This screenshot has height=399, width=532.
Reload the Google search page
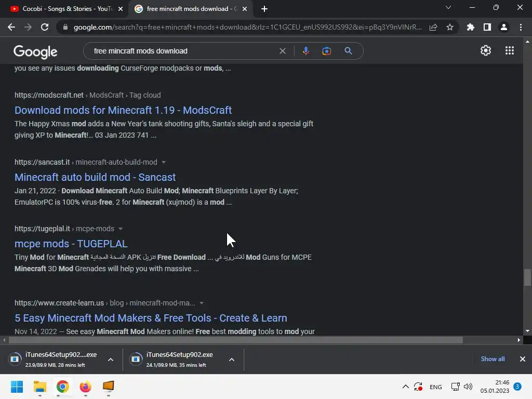(x=45, y=27)
